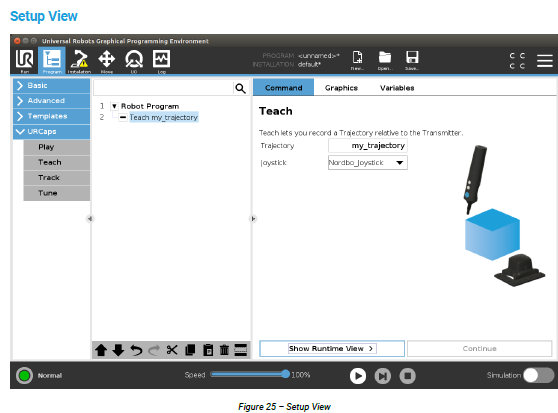Switch to the Variables tab
The image size is (558, 413).
pyautogui.click(x=397, y=88)
